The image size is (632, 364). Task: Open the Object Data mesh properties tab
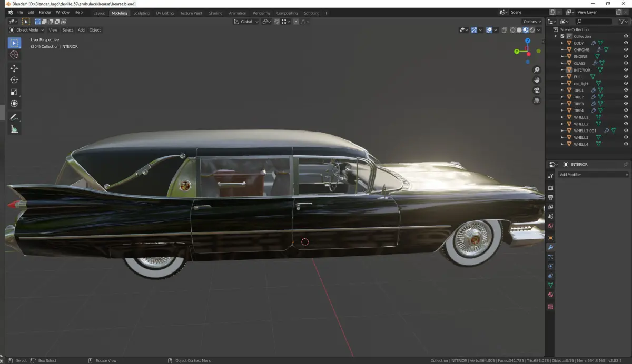pos(550,285)
